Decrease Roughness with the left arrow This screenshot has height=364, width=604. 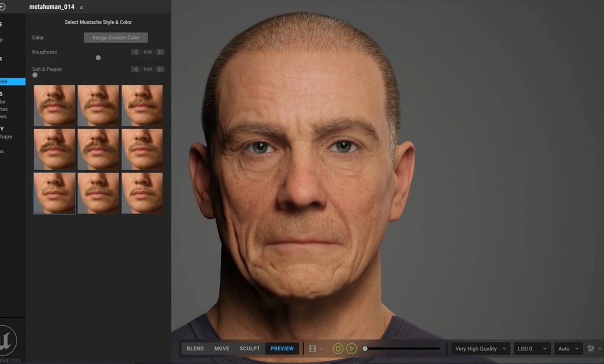point(135,52)
